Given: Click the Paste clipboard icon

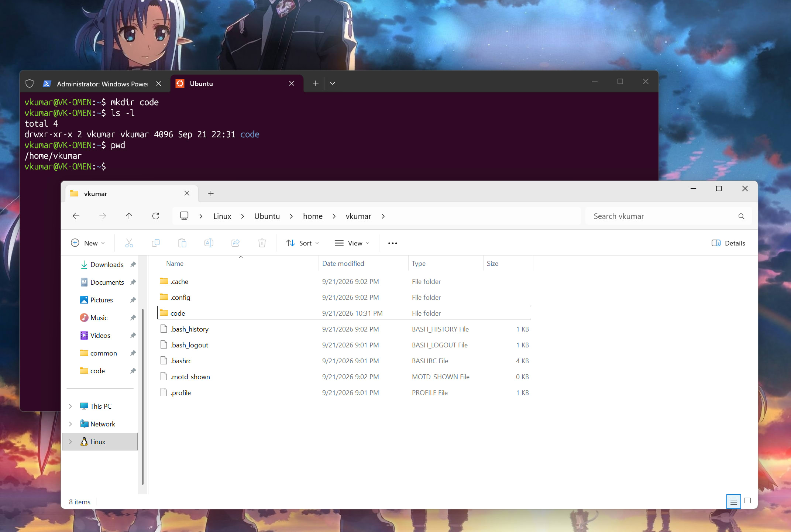Looking at the screenshot, I should [x=182, y=243].
